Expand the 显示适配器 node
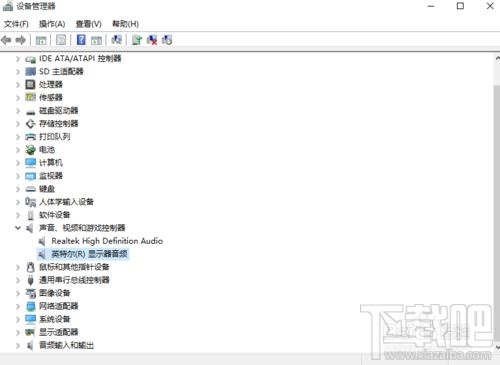The image size is (500, 365). (x=18, y=332)
